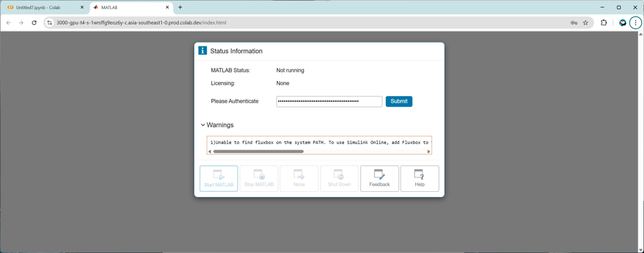Select the MATLAB browser tab
The image size is (644, 253).
(130, 8)
